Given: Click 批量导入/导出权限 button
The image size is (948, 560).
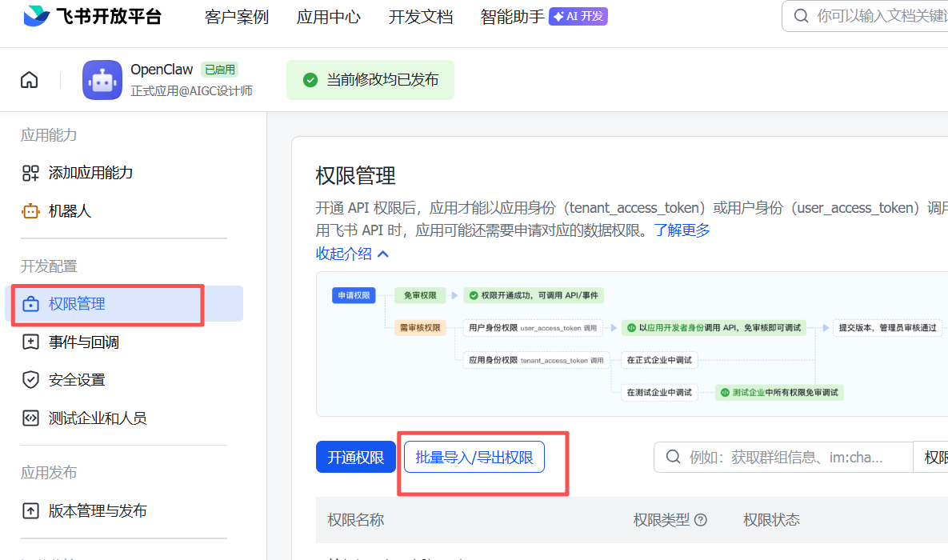Looking at the screenshot, I should point(474,458).
